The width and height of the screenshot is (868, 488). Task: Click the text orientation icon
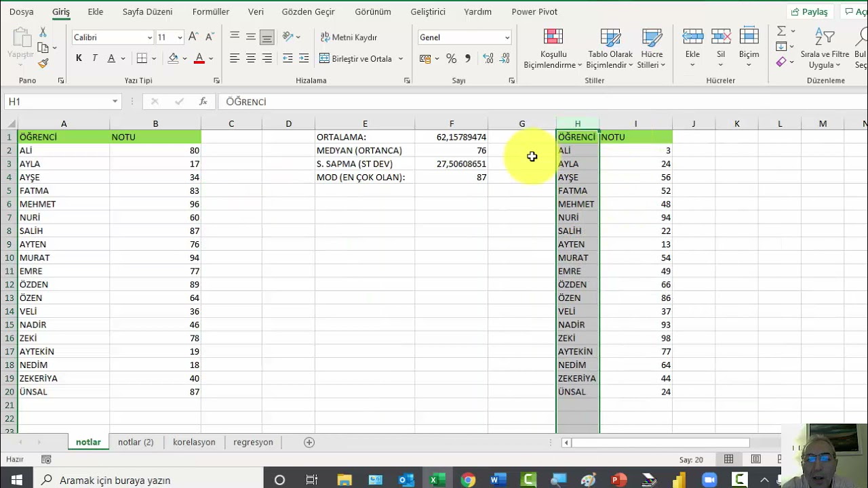click(x=288, y=37)
